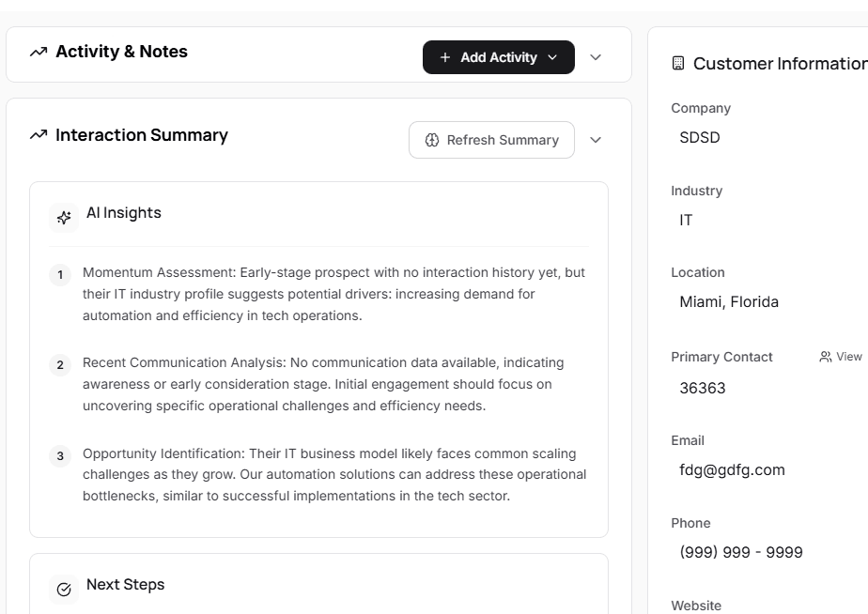Click the email fdg@gdfg.com

(x=732, y=470)
